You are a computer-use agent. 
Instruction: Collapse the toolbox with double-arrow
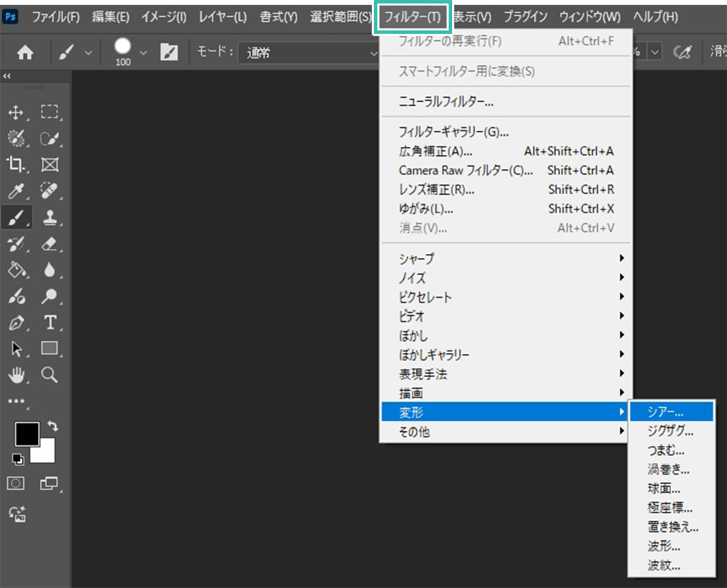[6, 76]
